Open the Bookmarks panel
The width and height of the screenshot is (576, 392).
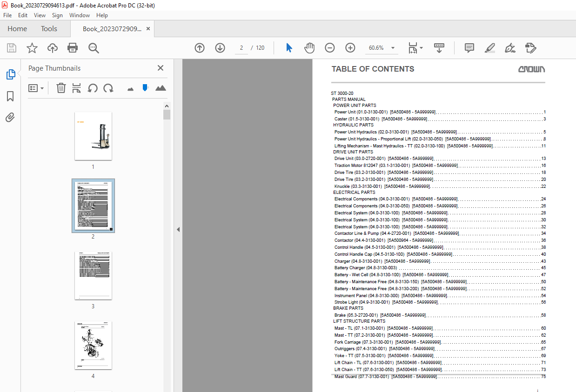click(10, 96)
